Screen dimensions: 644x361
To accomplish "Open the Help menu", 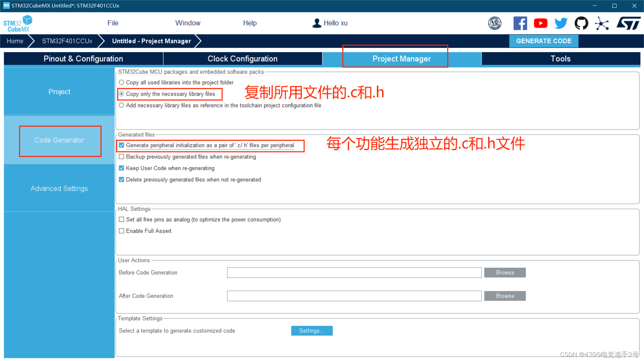I will click(250, 23).
